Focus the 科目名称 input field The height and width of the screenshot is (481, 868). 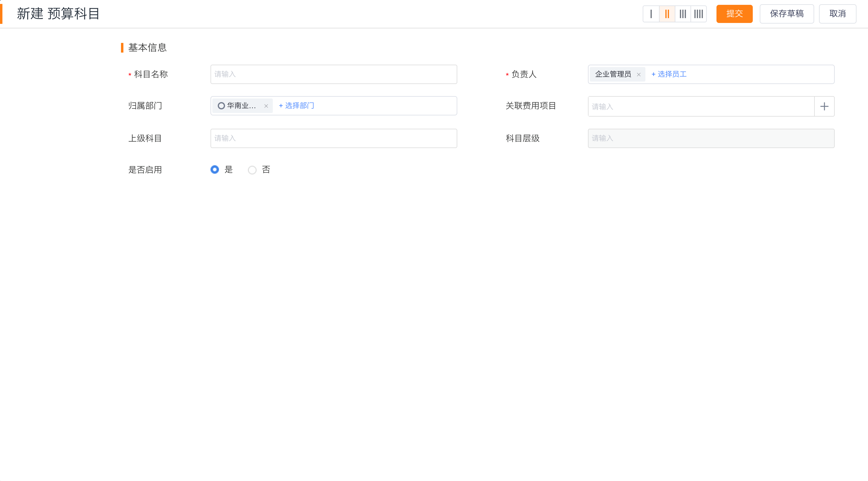coord(334,74)
